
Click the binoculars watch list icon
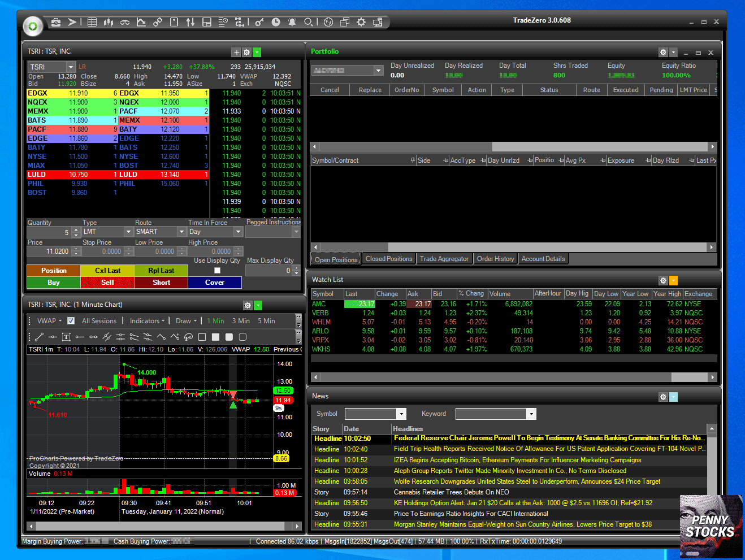click(125, 22)
